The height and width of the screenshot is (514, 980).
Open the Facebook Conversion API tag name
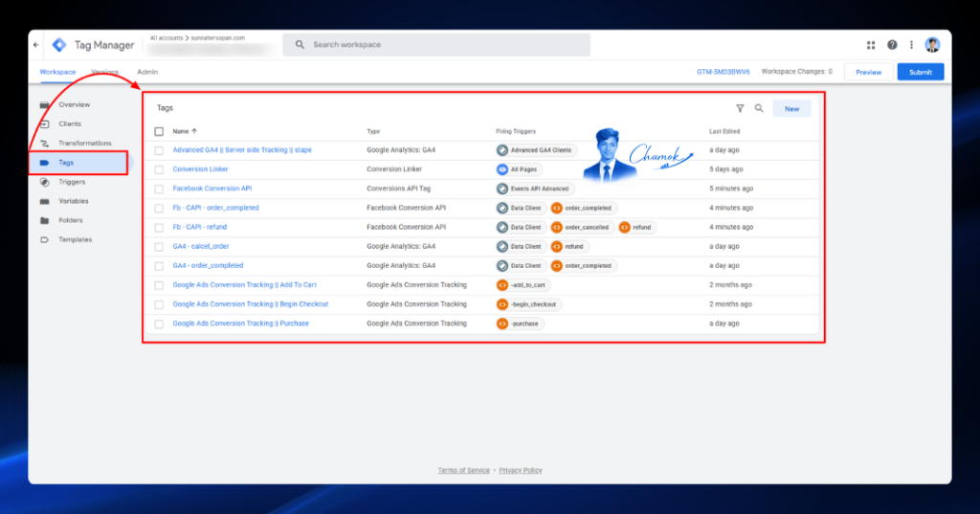coord(212,189)
